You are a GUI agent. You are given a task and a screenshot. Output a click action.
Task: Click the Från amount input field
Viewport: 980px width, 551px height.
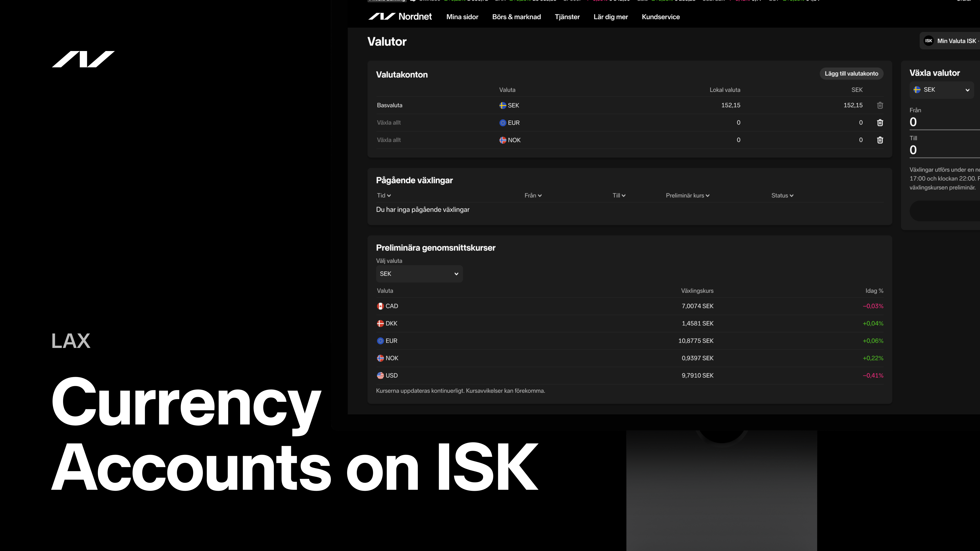coord(945,122)
